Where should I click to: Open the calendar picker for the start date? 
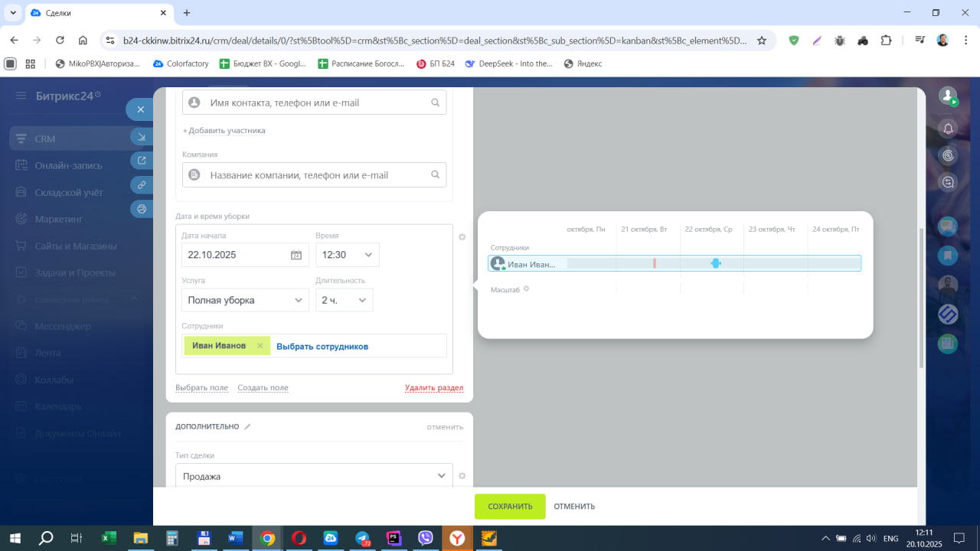(296, 256)
